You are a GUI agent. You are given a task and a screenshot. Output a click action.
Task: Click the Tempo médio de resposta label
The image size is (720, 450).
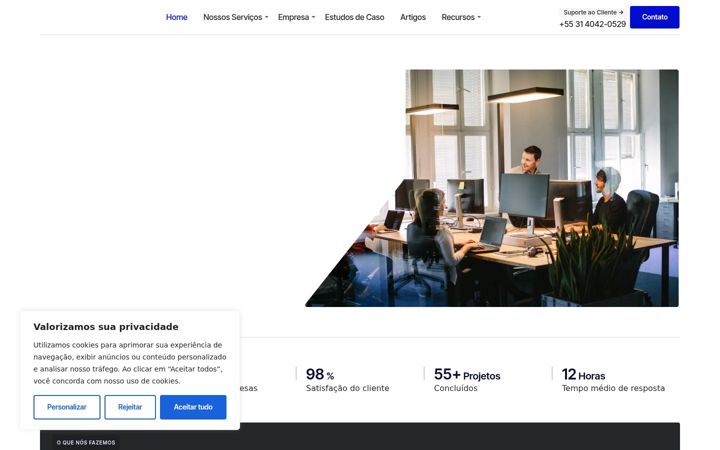(613, 388)
